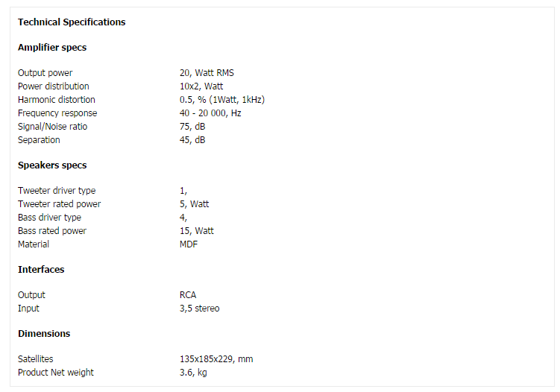Click the 20, Watt RMS value
Screen dimensions: 560x392
click(207, 73)
